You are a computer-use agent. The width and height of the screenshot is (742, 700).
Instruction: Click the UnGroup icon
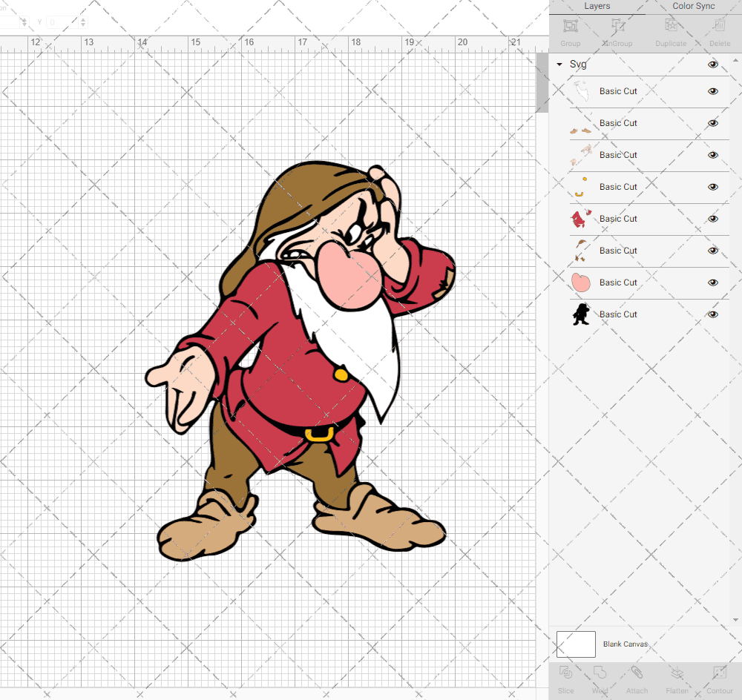617,25
